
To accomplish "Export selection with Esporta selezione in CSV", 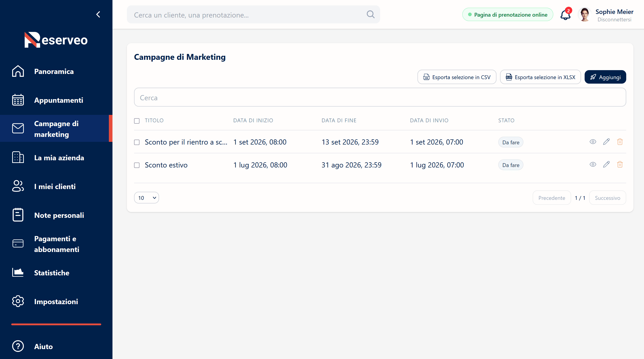I will [x=457, y=77].
